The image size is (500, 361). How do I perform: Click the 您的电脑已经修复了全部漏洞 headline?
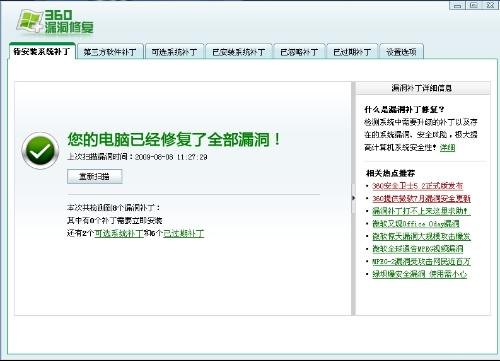[174, 139]
